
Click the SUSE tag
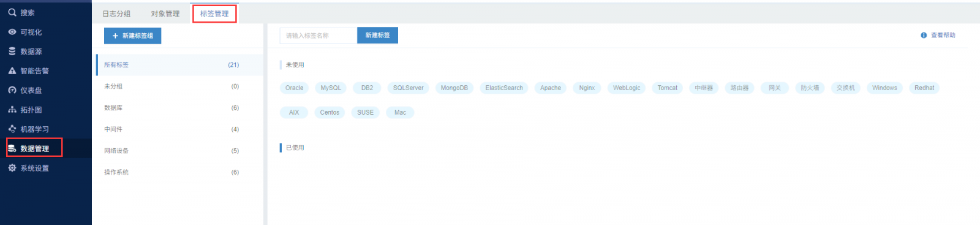366,113
